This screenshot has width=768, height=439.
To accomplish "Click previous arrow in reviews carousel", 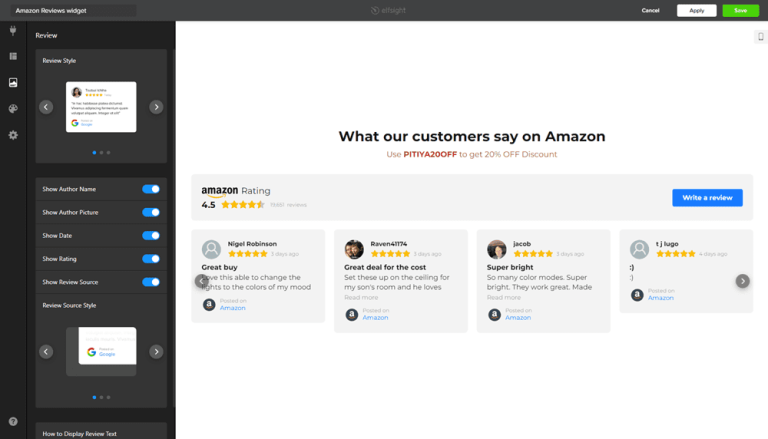I will point(201,281).
